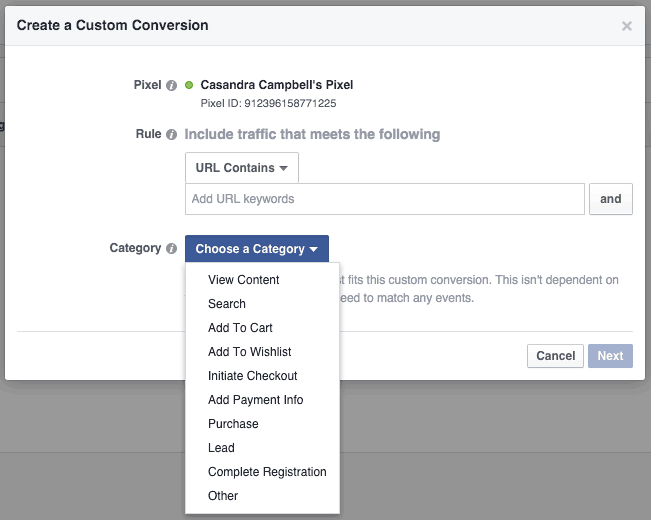This screenshot has height=520, width=651.
Task: Select Initiate Checkout from the list
Action: click(253, 376)
